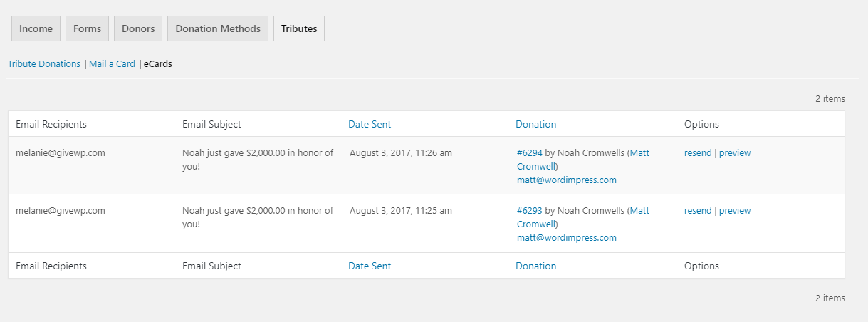
Task: Select the Donors tab
Action: 138,29
